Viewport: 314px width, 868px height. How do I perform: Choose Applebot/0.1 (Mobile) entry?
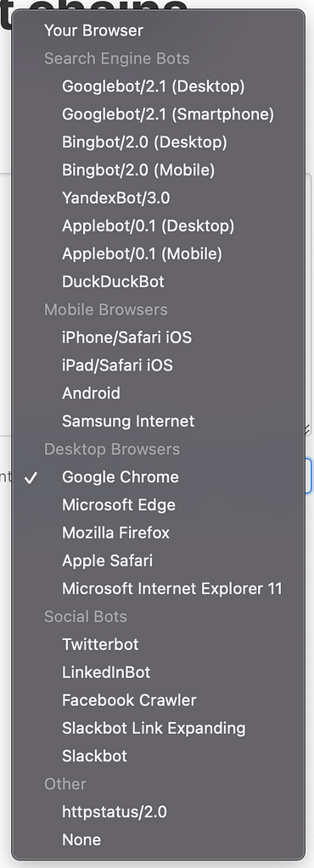tap(159, 253)
